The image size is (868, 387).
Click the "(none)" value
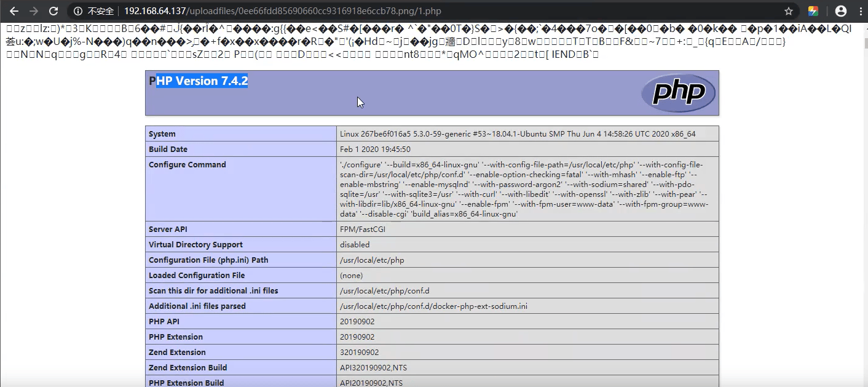[352, 275]
